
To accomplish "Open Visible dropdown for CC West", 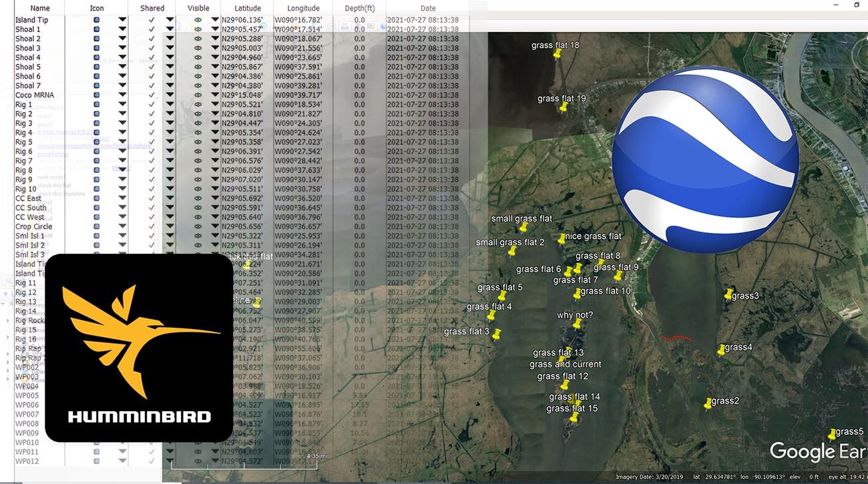I will point(215,217).
